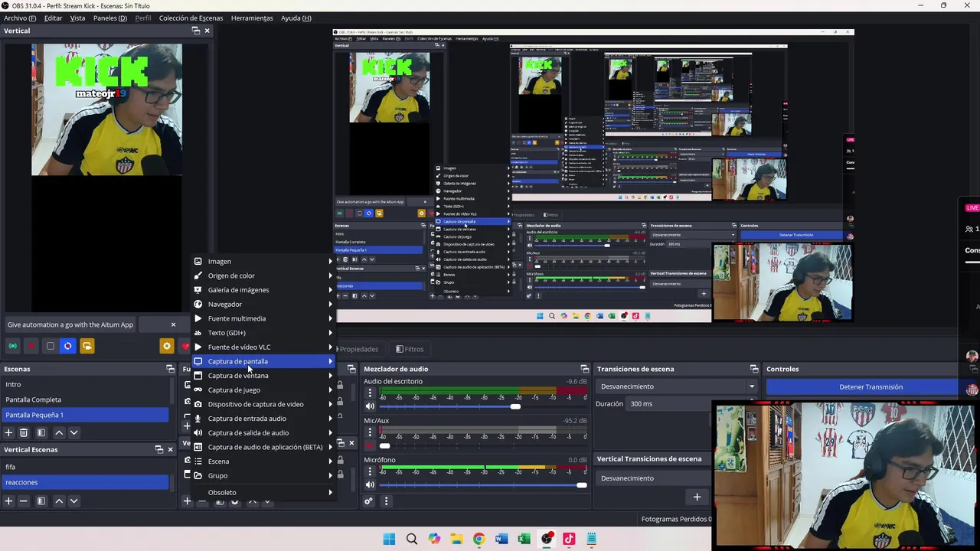Remove scene with minus in Vertical Escenas
This screenshot has width=980, height=551.
(x=24, y=501)
